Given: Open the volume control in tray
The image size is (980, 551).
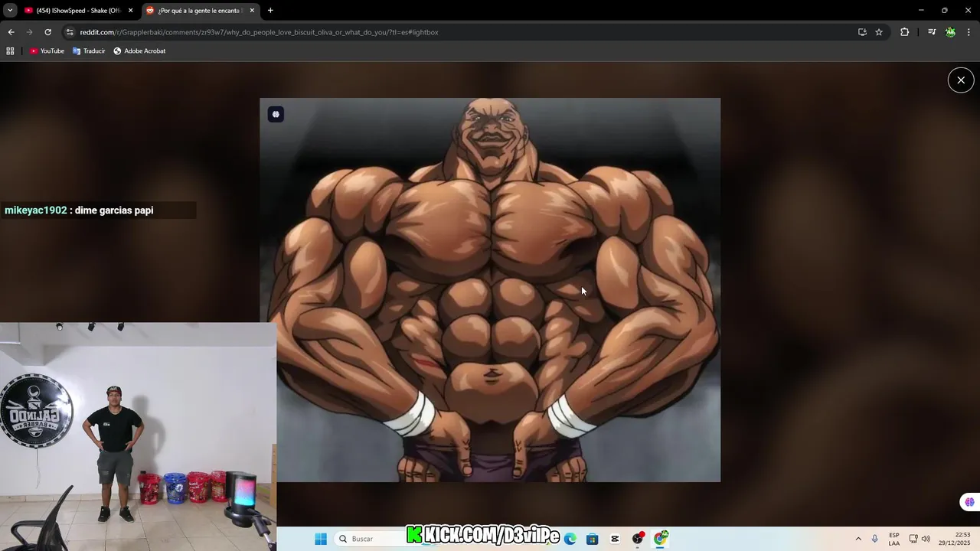Looking at the screenshot, I should coord(926,539).
